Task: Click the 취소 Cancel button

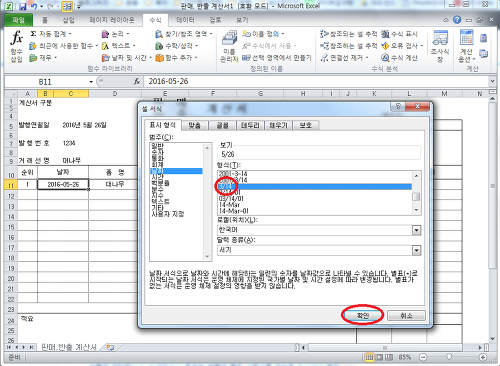Action: pyautogui.click(x=406, y=315)
